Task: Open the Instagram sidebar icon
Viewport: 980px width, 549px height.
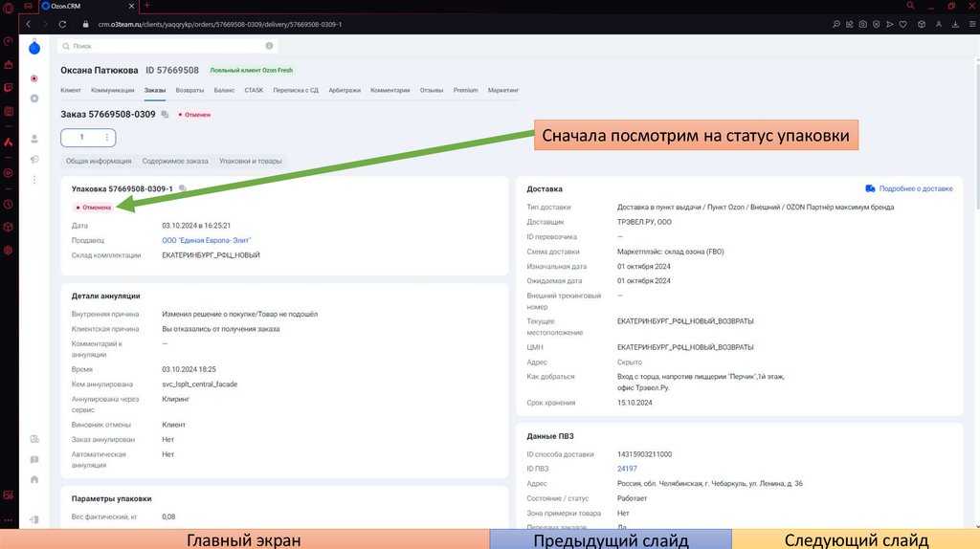Action: [8, 111]
